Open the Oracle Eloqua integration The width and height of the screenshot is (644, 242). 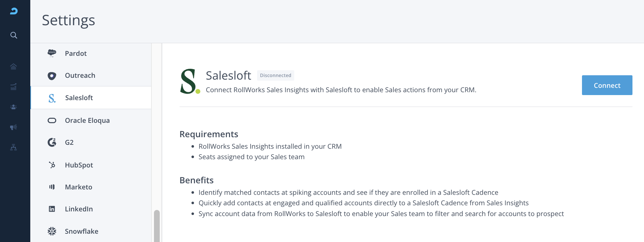click(87, 121)
